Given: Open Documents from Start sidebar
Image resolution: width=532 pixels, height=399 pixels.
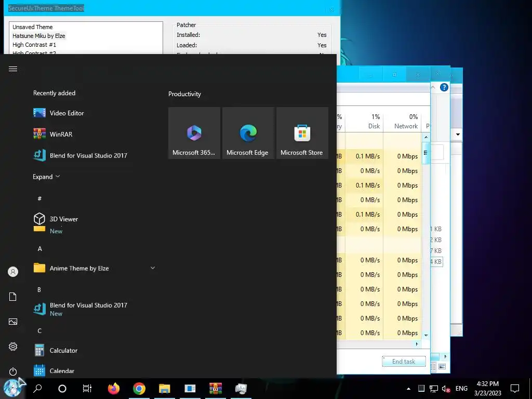Looking at the screenshot, I should tap(13, 297).
